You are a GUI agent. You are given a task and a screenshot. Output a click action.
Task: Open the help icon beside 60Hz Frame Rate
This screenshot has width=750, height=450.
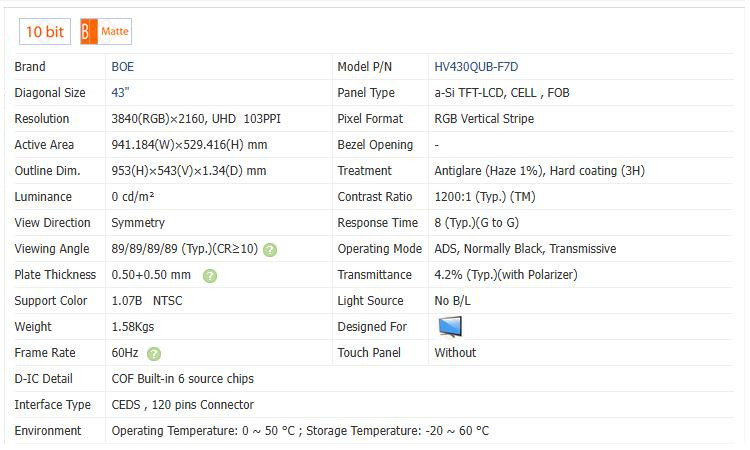pyautogui.click(x=154, y=353)
